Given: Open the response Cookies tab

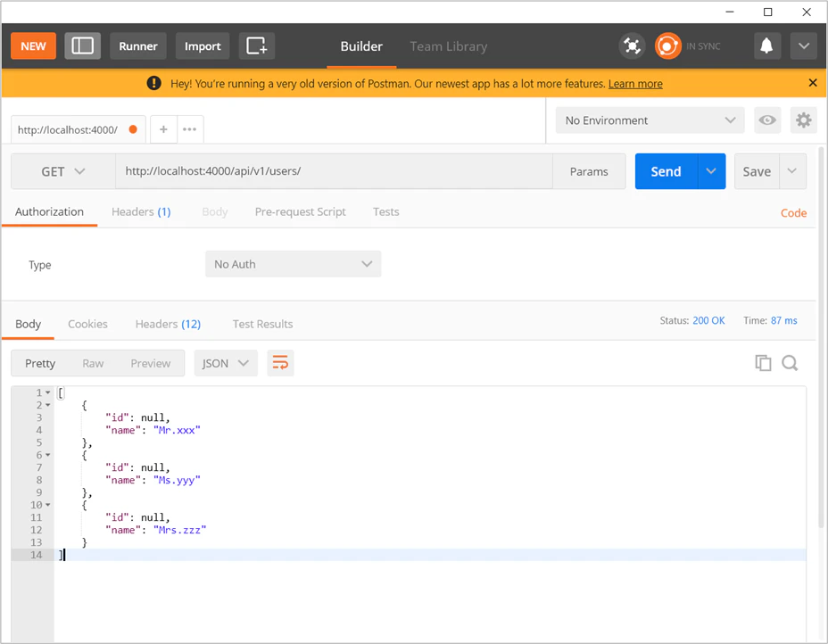Looking at the screenshot, I should [87, 324].
